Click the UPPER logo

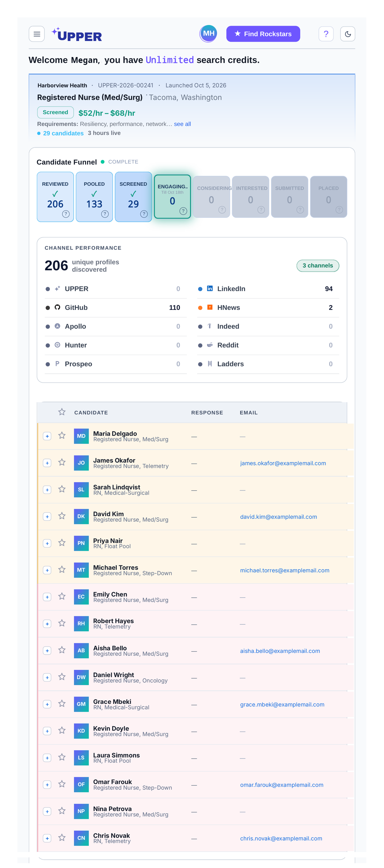click(76, 34)
